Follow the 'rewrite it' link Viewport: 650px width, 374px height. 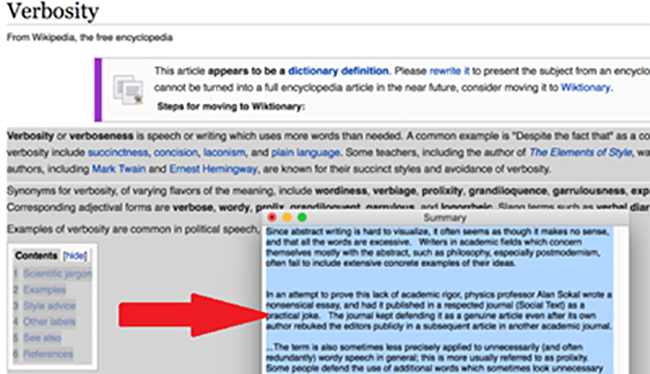coord(449,71)
